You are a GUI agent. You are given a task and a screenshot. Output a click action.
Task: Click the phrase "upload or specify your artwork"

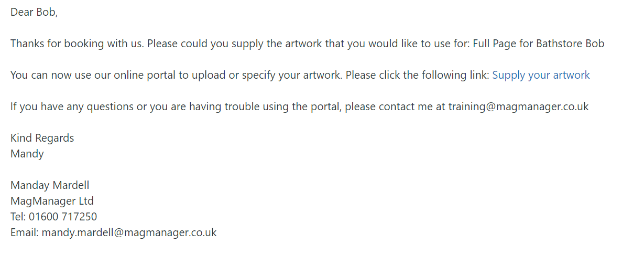267,75
